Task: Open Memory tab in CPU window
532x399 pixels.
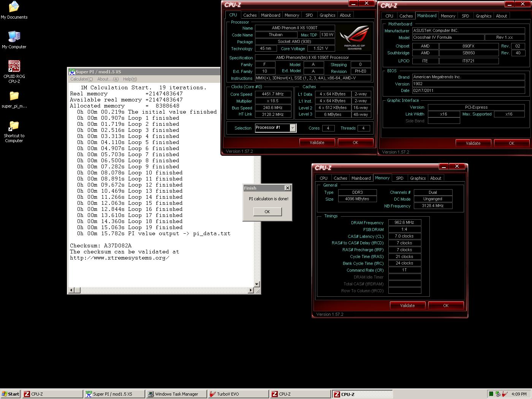Action: [292, 15]
